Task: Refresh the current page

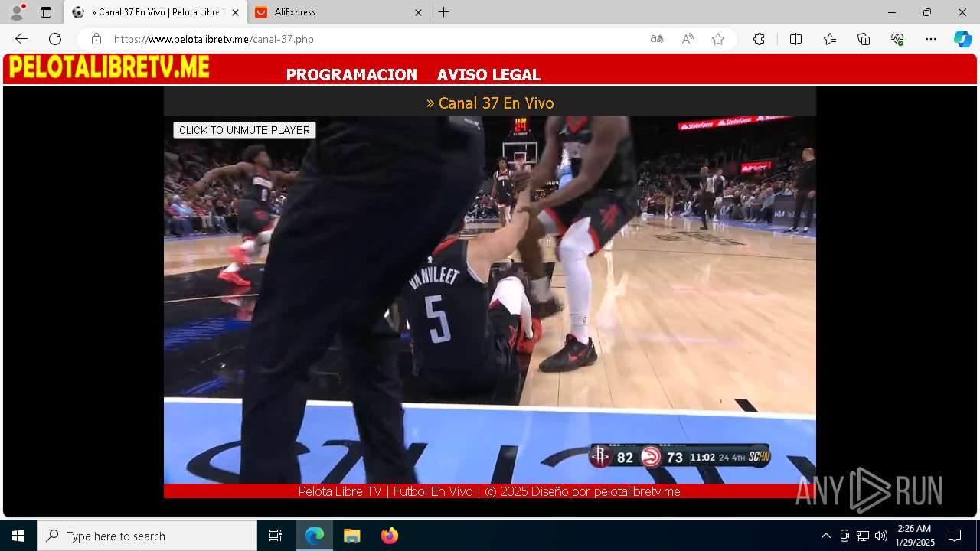Action: click(x=55, y=39)
